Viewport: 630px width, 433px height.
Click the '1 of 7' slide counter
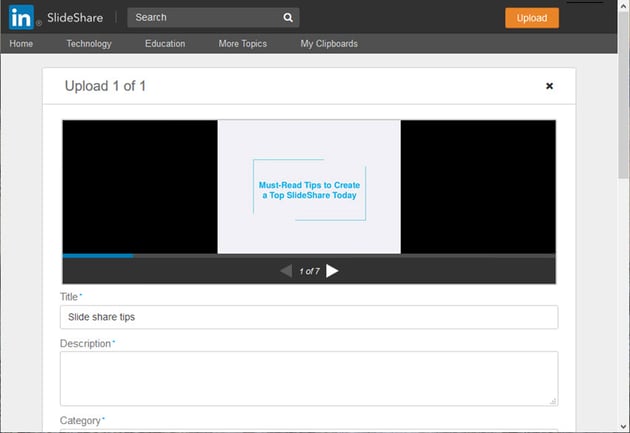[x=309, y=272]
